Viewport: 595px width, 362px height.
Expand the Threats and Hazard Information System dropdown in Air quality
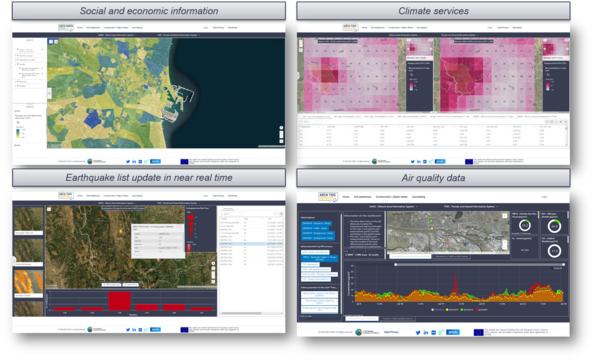click(471, 206)
